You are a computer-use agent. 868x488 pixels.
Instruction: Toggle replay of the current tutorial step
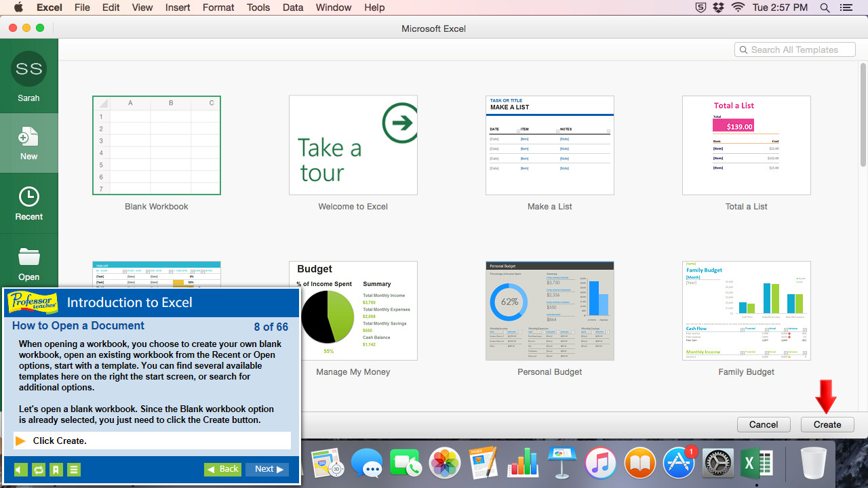(x=39, y=469)
